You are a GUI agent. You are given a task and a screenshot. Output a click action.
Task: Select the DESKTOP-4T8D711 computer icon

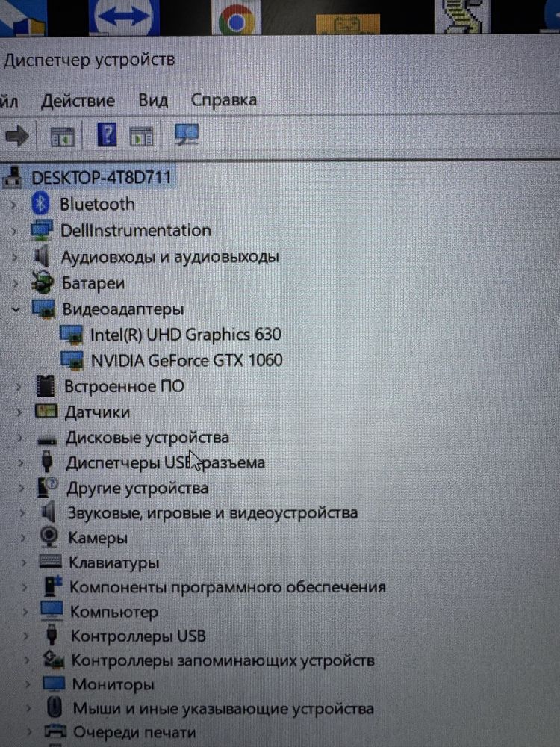pos(13,177)
